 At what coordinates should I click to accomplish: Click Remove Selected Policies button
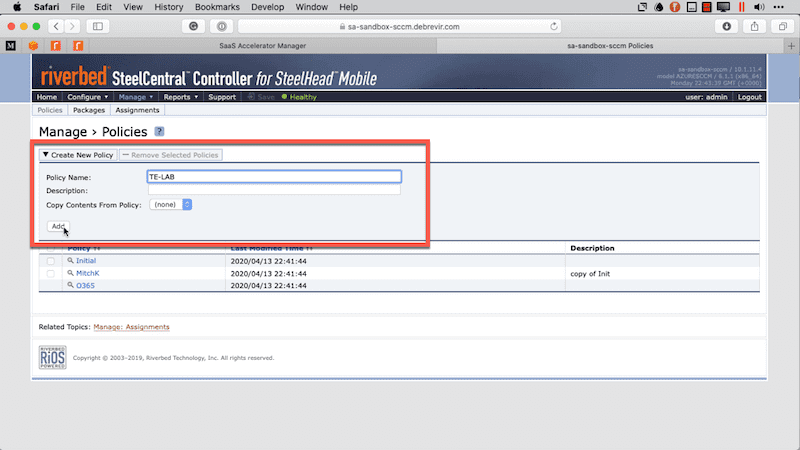point(170,155)
